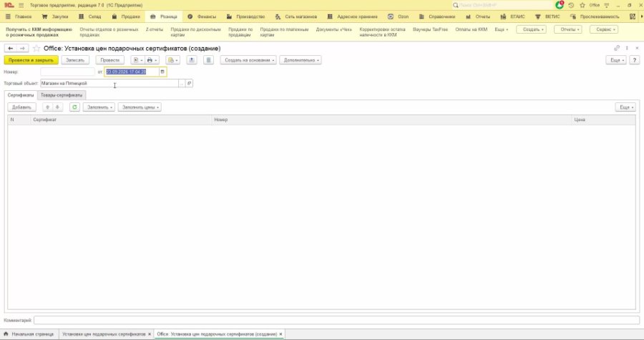Expand the Сервис dropdown in command panel

(604, 29)
